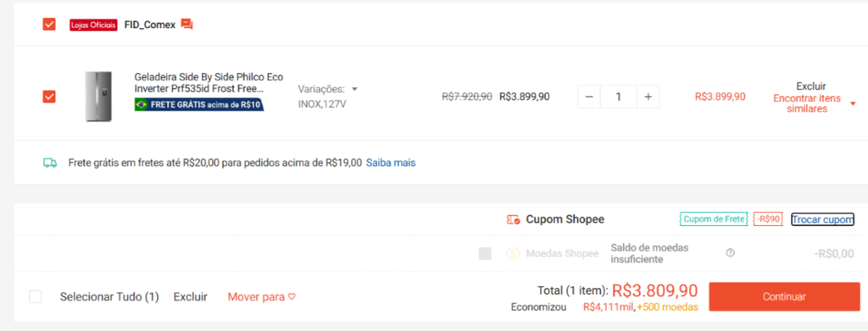Uncheck the Geladeira product checkbox
The image size is (868, 331).
[x=49, y=97]
